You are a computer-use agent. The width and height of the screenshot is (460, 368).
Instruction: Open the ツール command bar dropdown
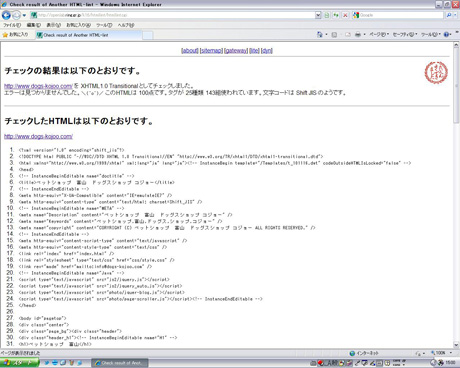pyautogui.click(x=430, y=35)
